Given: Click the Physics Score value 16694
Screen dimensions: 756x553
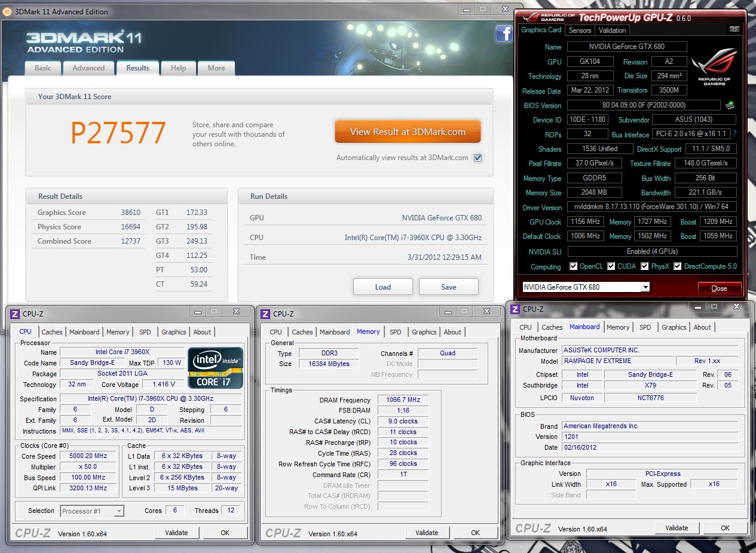Looking at the screenshot, I should tap(131, 227).
